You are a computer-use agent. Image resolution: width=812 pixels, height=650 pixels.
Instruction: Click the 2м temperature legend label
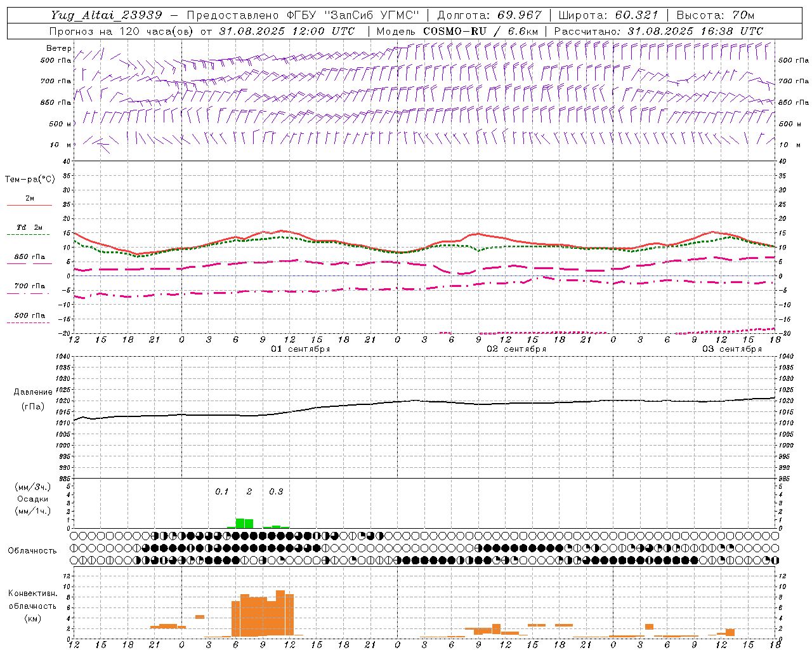(30, 199)
